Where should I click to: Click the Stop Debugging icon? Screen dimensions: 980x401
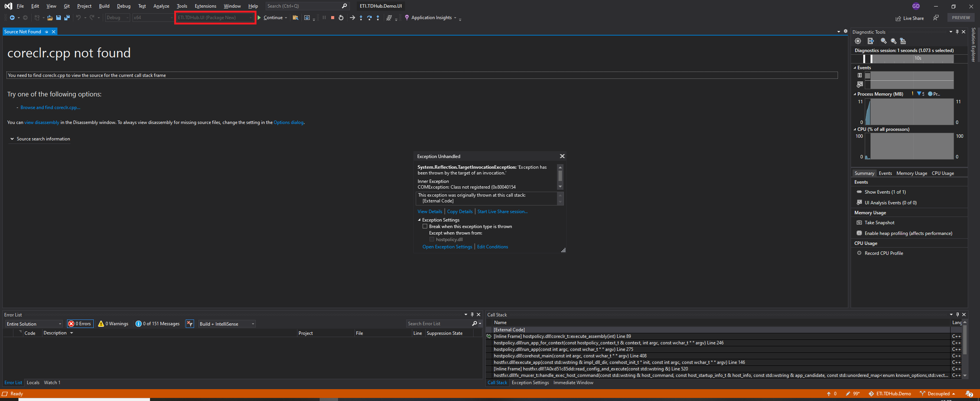(332, 18)
